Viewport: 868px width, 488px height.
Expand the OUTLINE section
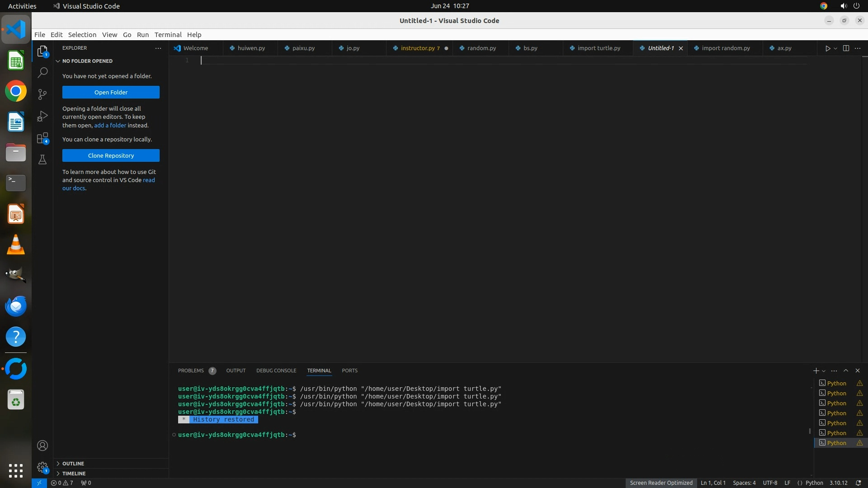[73, 464]
